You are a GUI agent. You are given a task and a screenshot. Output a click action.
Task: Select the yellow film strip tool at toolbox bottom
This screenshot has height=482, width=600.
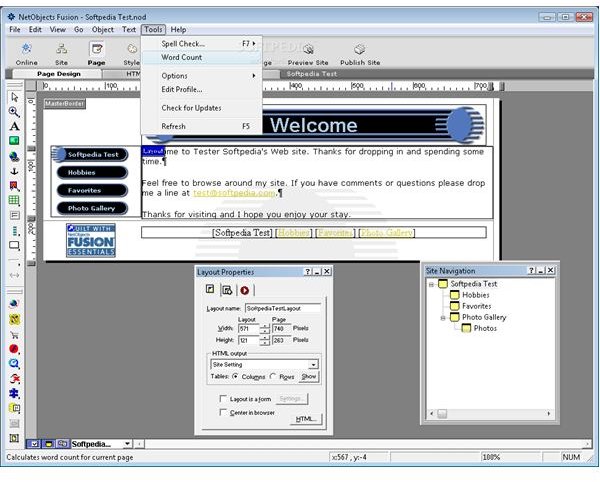14,438
